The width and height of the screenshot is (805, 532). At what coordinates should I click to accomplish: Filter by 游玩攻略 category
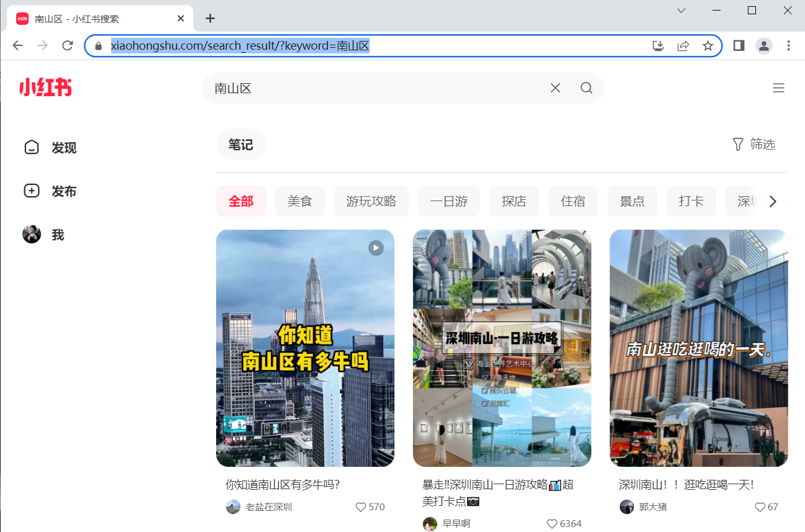click(371, 201)
